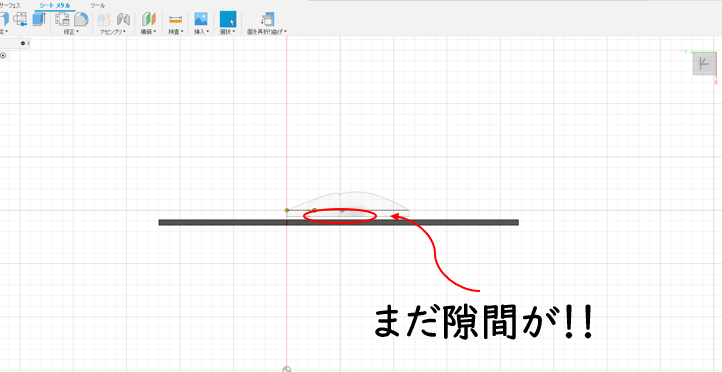Click the New Component assembly icon
Viewport: 722px width, 372px height.
pyautogui.click(x=104, y=19)
